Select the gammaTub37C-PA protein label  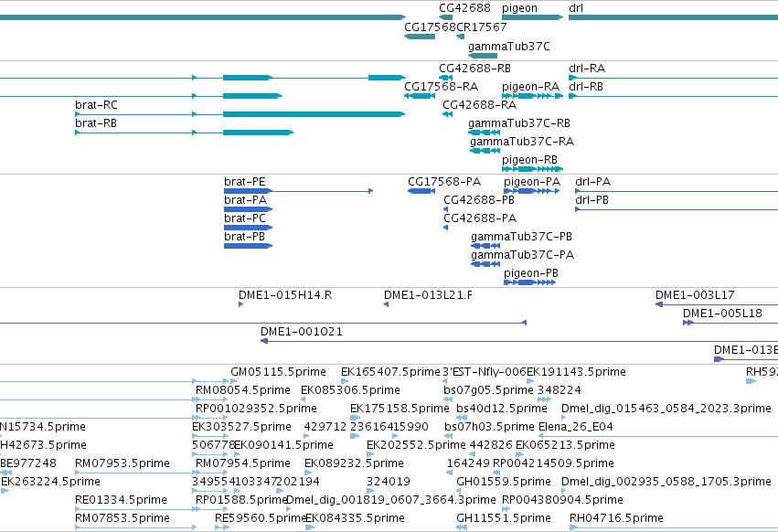[x=522, y=256]
